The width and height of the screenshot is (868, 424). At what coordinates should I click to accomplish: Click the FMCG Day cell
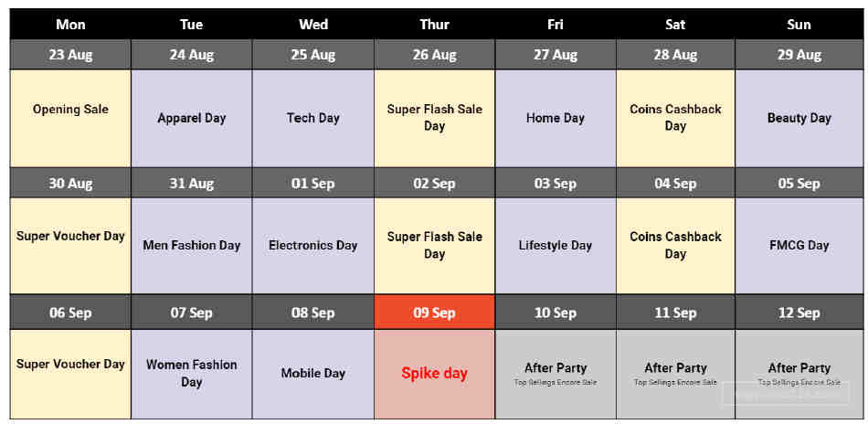tap(799, 246)
